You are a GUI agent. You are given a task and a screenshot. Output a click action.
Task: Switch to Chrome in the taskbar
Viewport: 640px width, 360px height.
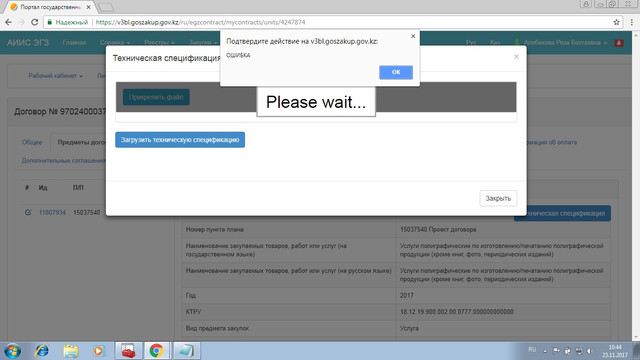[156, 351]
